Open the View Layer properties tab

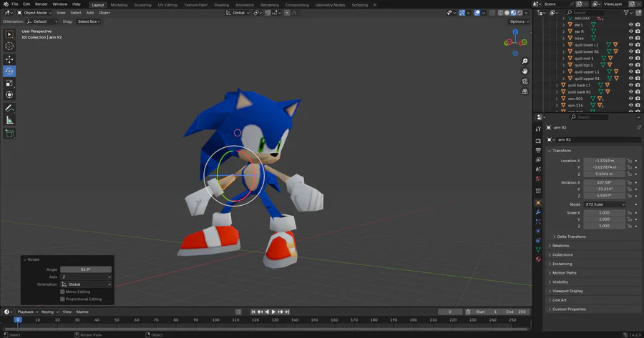point(538,159)
